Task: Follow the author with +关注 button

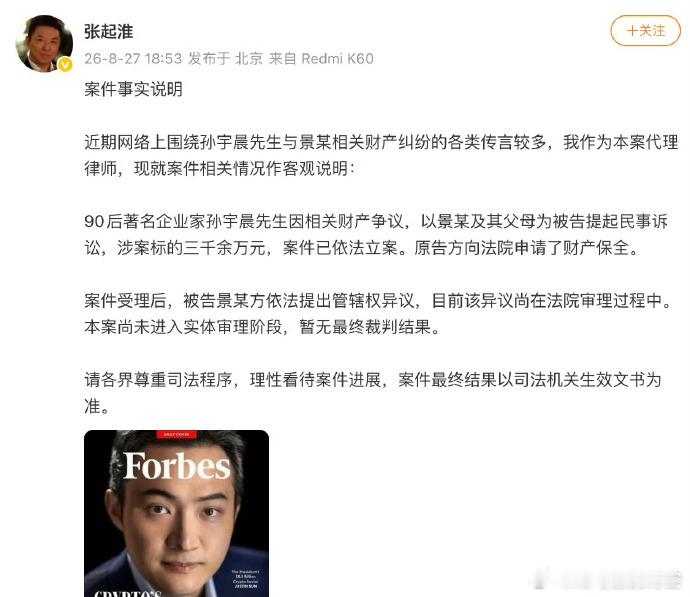Action: [645, 30]
